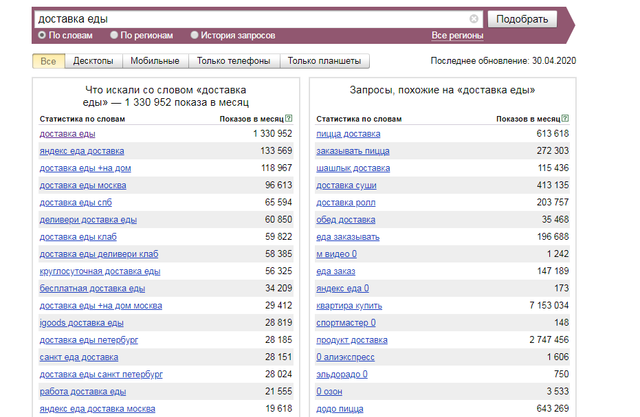
Task: Select the value '1 330 952' in first row
Action: click(x=272, y=134)
